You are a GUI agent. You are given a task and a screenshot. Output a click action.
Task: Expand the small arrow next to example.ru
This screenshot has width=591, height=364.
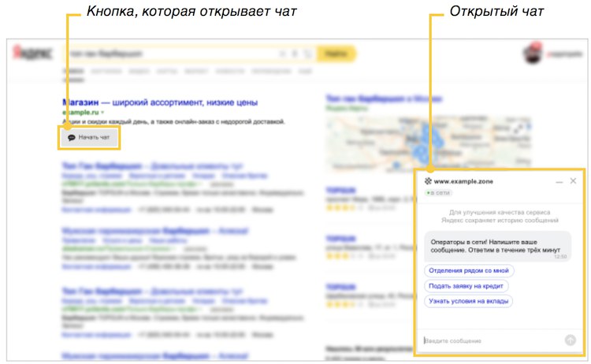102,113
